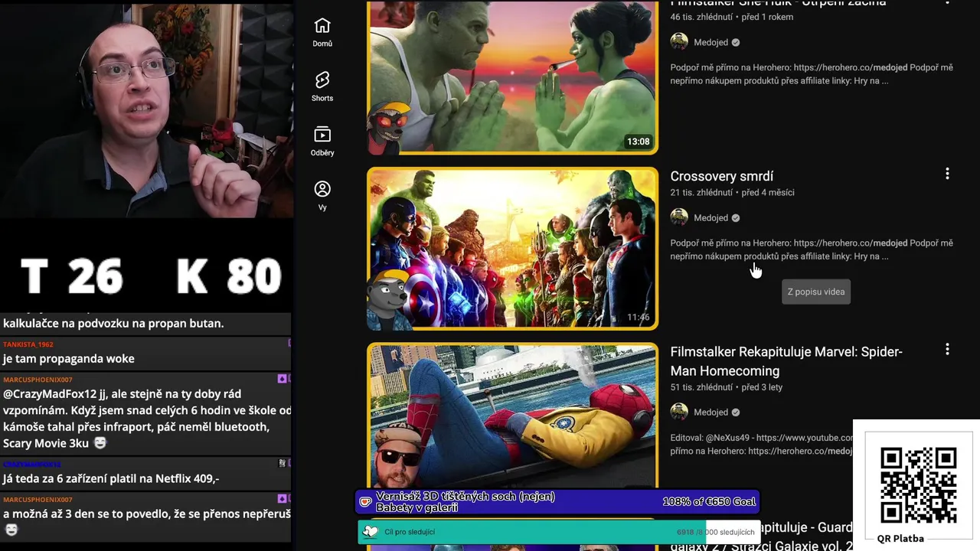
Task: Click the streamer webcam overlay
Action: pyautogui.click(x=146, y=109)
